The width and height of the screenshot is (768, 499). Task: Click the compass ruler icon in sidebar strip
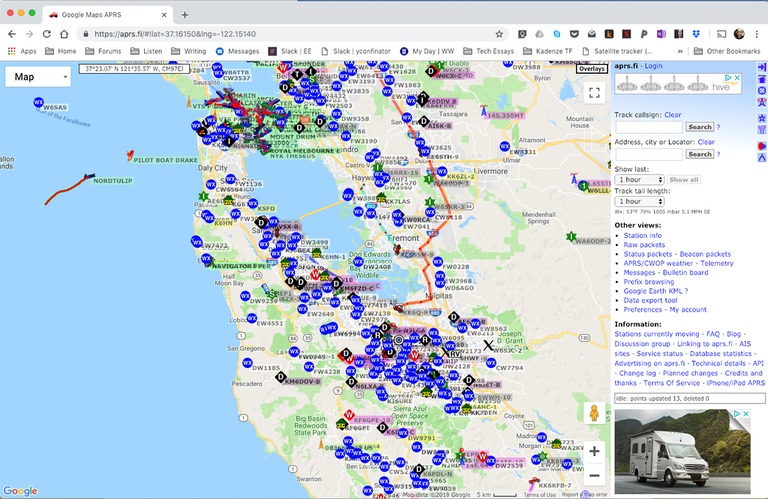tap(762, 158)
